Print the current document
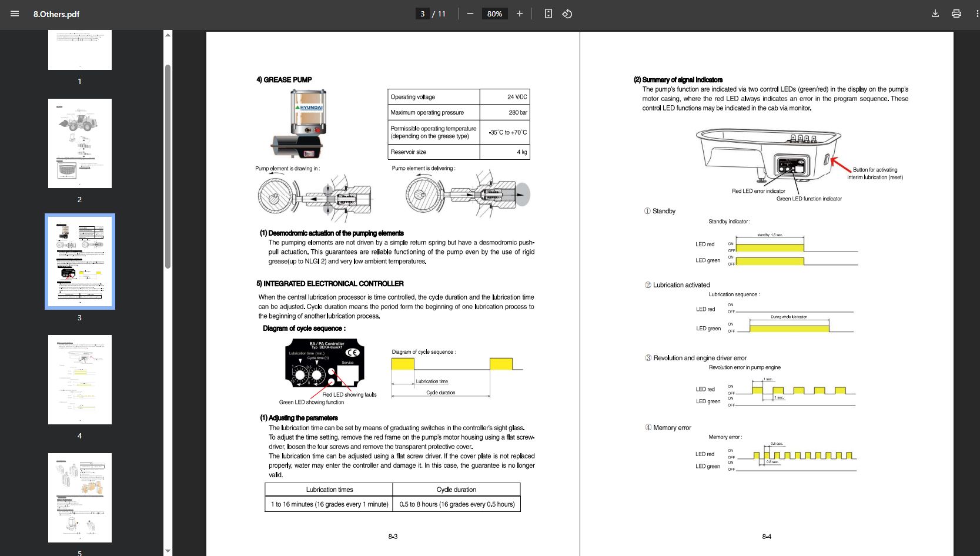 point(956,14)
